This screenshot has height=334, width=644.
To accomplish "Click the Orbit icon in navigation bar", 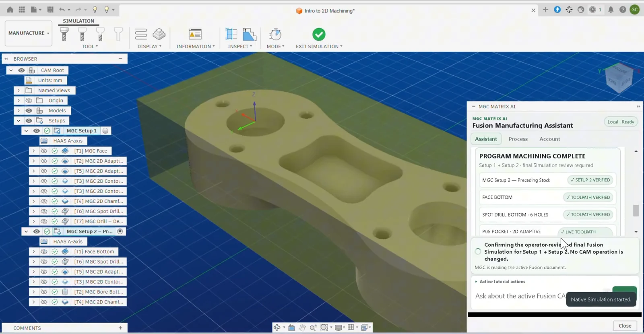I will click(277, 328).
